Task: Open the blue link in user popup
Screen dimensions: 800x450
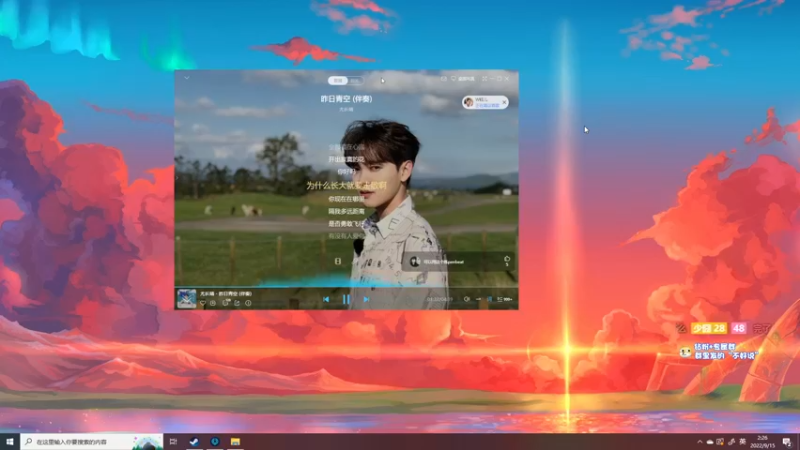Action: tap(487, 106)
